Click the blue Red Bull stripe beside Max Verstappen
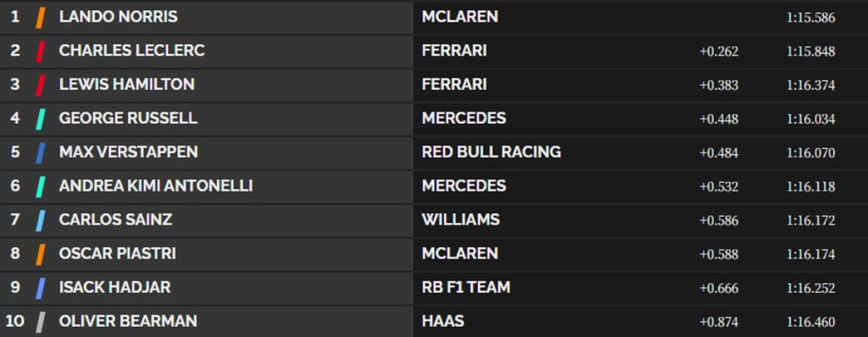 [x=41, y=153]
